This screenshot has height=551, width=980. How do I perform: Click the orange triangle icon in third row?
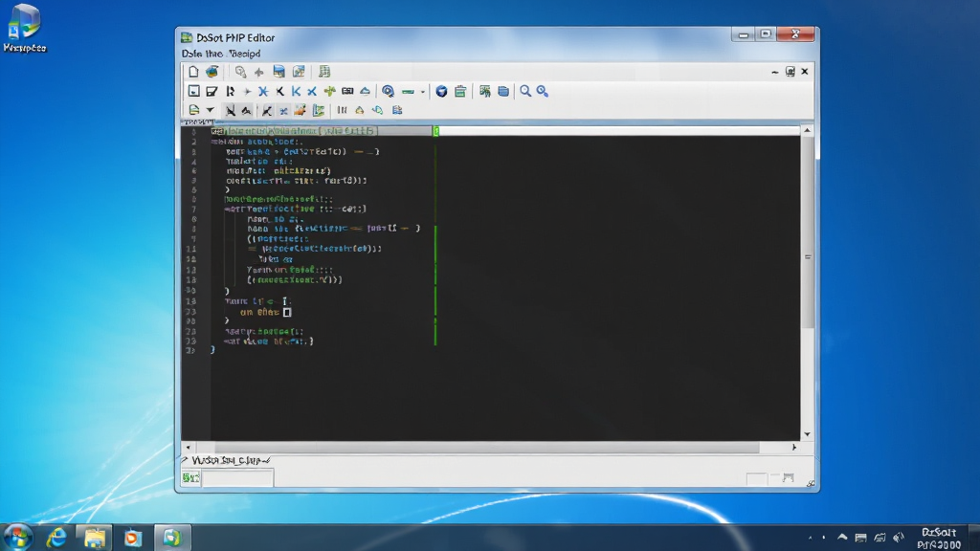point(360,110)
